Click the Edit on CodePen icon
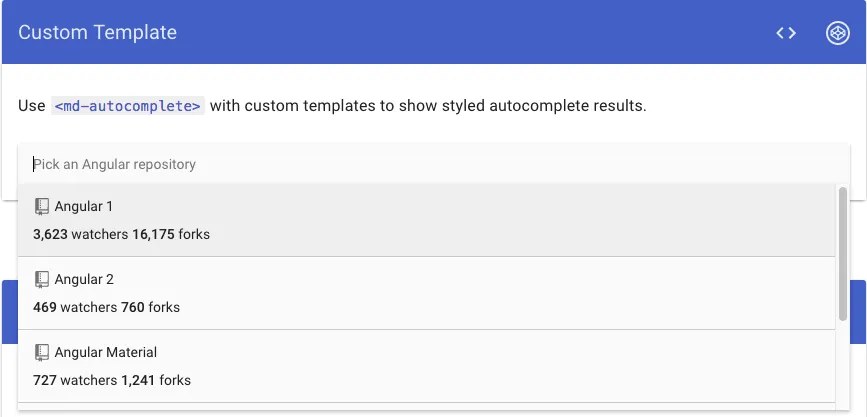 [x=837, y=33]
